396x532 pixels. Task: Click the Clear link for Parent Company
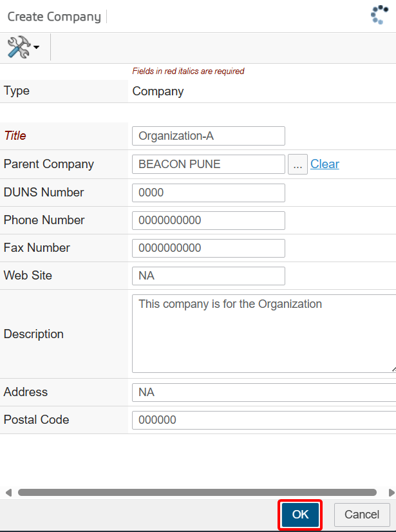pos(325,164)
